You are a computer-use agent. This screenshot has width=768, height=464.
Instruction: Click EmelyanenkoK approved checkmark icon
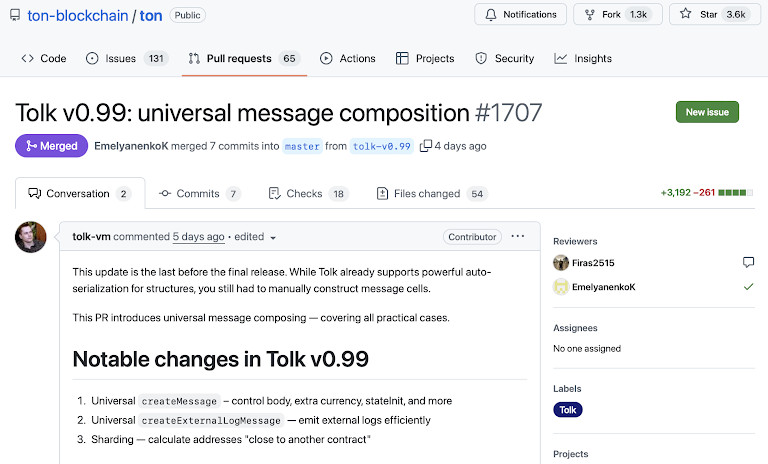[748, 287]
